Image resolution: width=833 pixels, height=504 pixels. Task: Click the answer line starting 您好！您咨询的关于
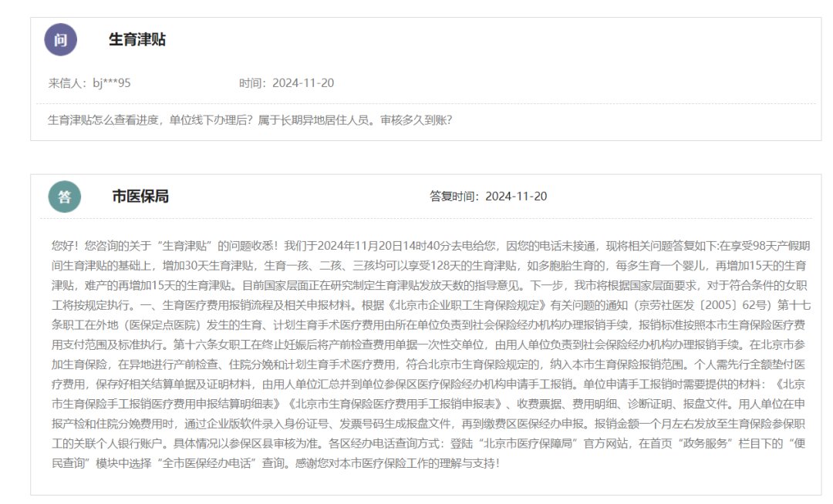[431, 246]
